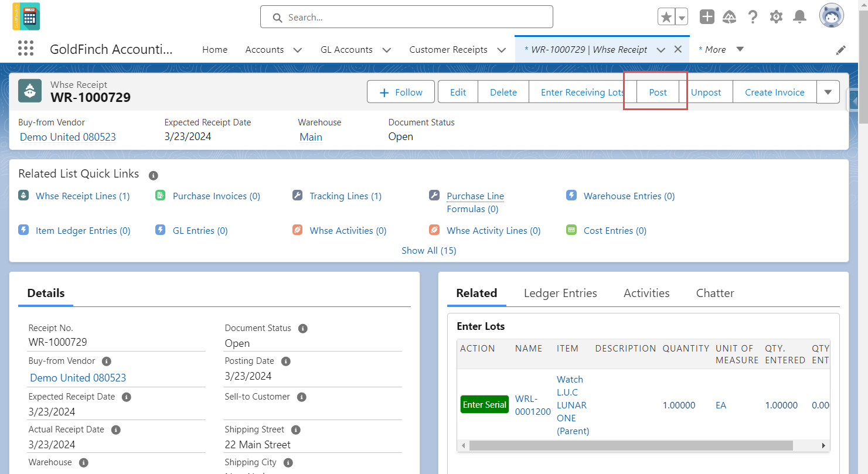The width and height of the screenshot is (868, 474).
Task: Click the Enter Lots scroll-right arrow
Action: [823, 446]
